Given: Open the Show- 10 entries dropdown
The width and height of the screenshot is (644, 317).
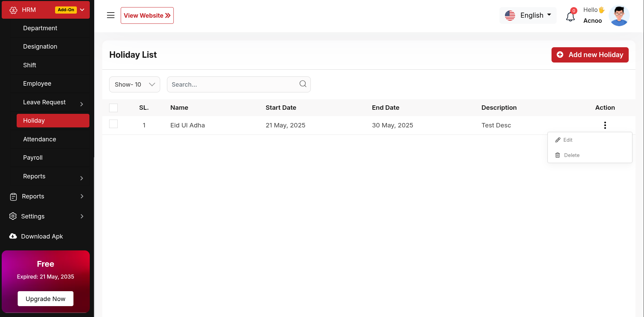Looking at the screenshot, I should tap(135, 84).
